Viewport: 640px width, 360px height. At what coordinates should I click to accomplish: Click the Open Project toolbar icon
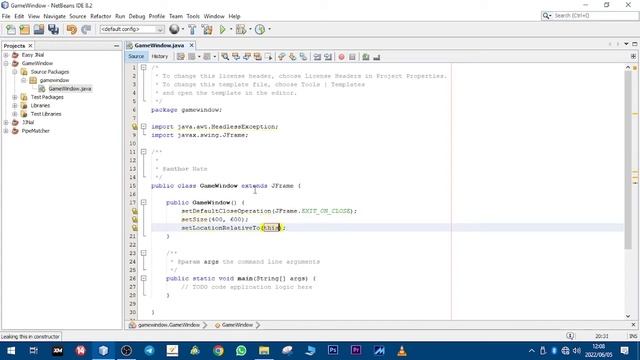[x=39, y=29]
